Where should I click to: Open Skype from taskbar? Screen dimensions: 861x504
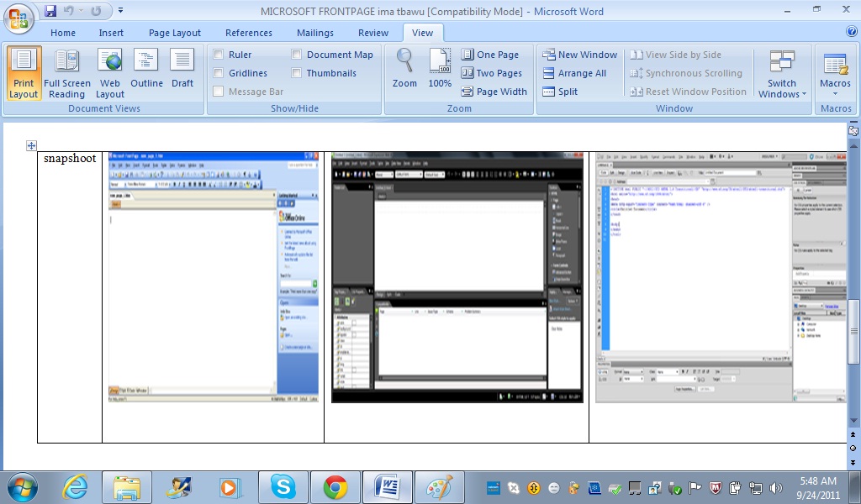tap(283, 487)
